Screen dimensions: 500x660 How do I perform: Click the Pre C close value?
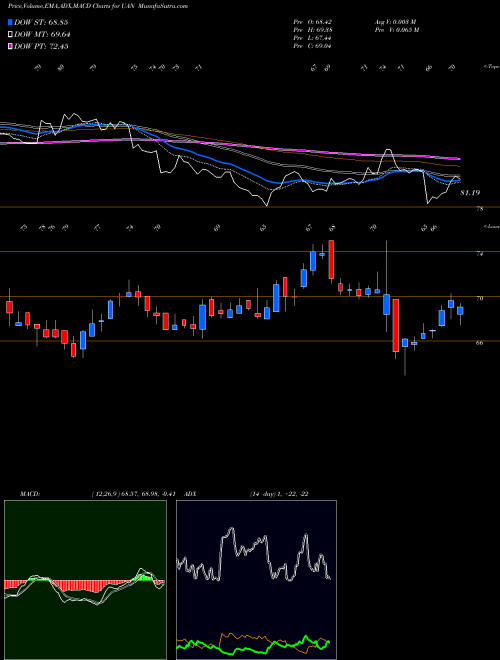pyautogui.click(x=313, y=46)
